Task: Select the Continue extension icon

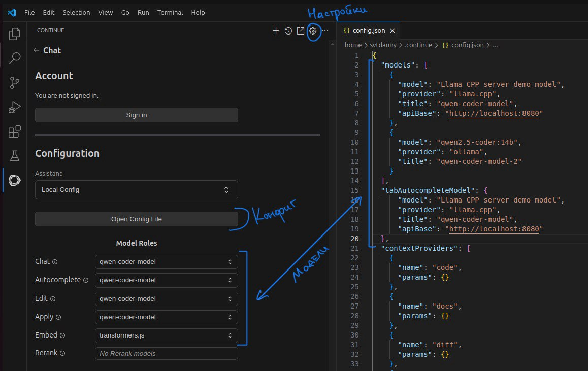Action: click(14, 180)
